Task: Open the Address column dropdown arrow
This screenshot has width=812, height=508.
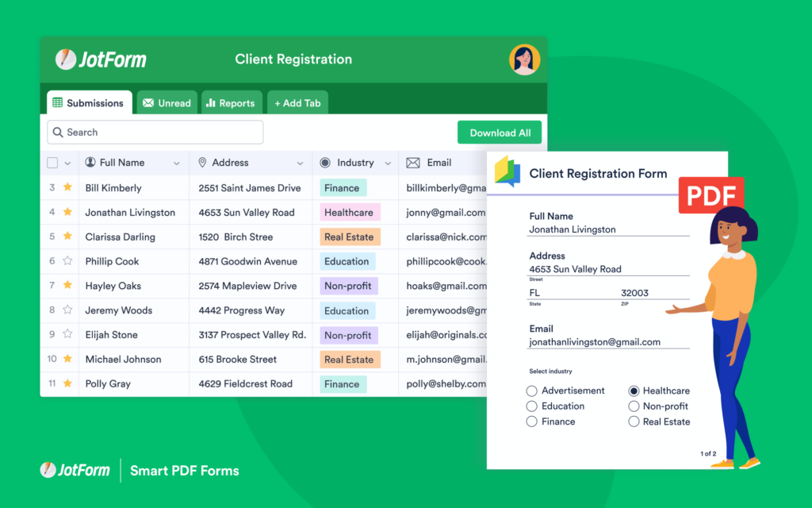Action: 300,164
